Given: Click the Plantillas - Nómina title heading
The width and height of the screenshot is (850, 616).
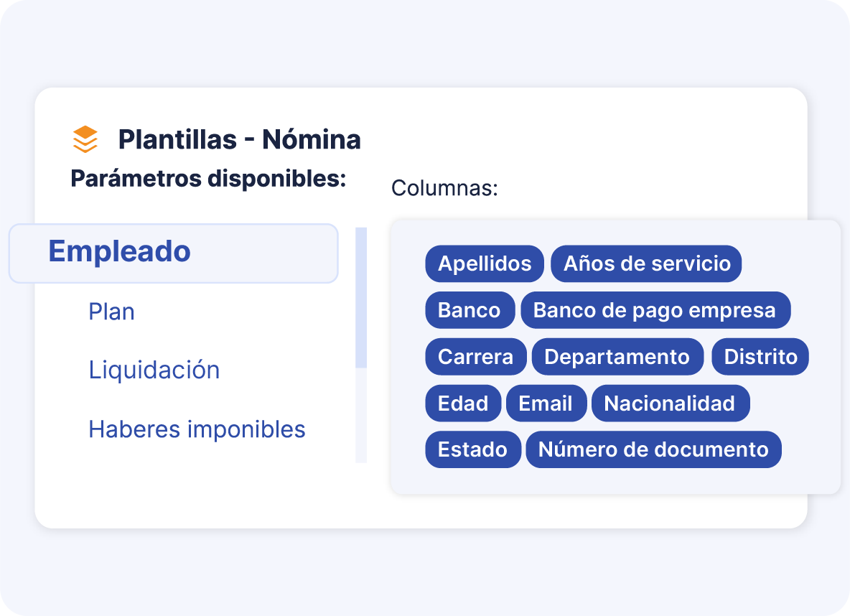Looking at the screenshot, I should click(240, 139).
